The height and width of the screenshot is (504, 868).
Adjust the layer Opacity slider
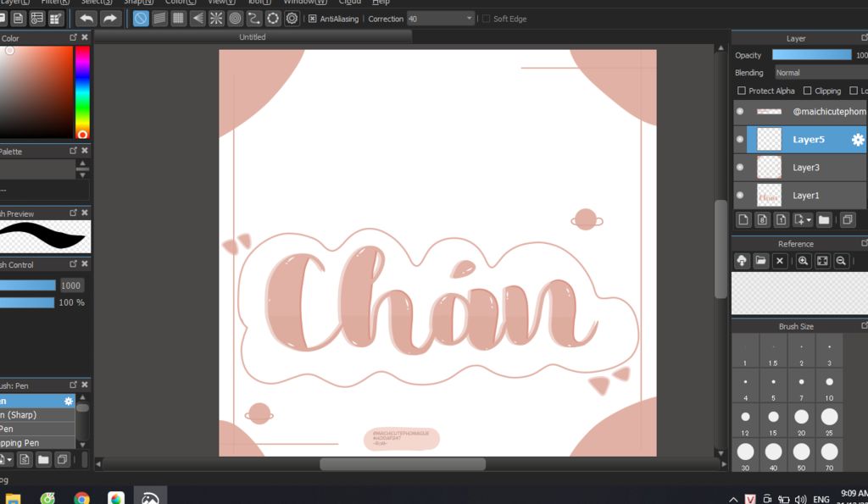click(x=811, y=55)
